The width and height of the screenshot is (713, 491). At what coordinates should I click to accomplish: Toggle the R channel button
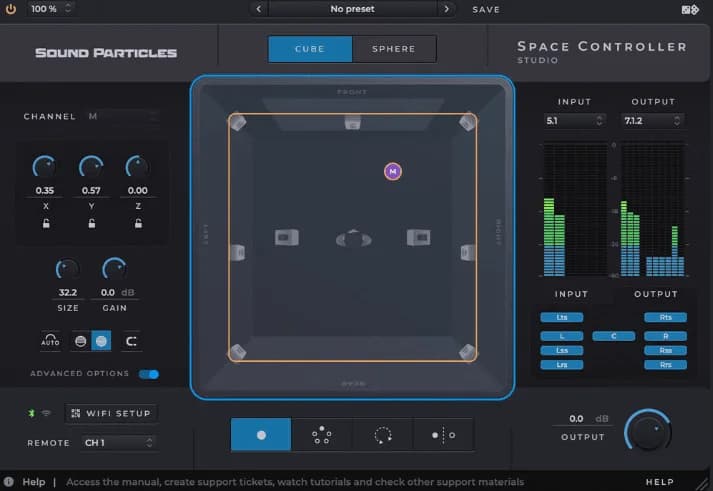pyautogui.click(x=665, y=336)
